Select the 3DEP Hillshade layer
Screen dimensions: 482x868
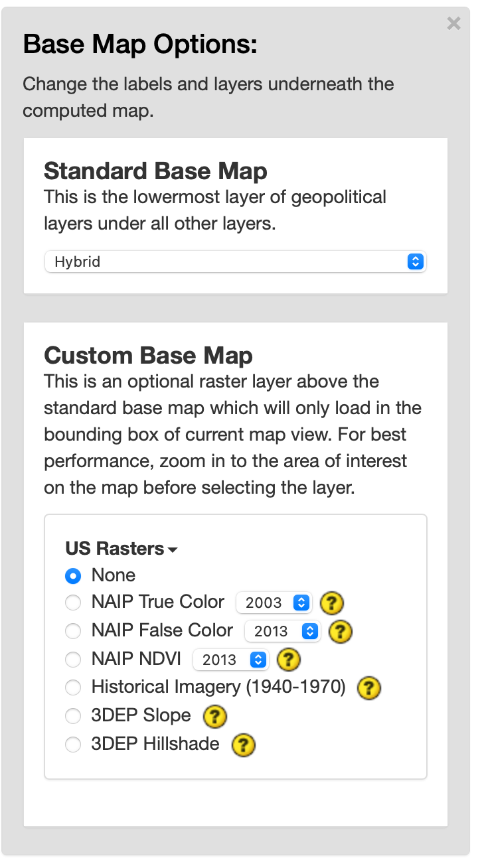pos(73,745)
